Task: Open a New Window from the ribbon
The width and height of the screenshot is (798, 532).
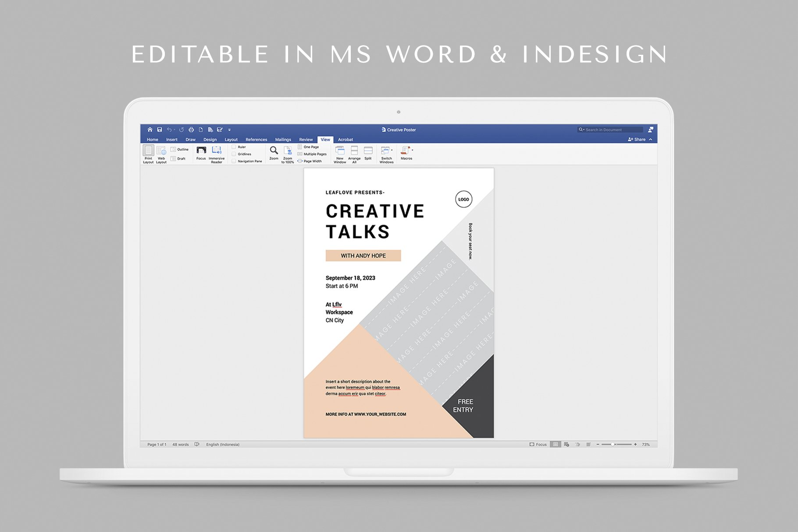Action: point(340,151)
